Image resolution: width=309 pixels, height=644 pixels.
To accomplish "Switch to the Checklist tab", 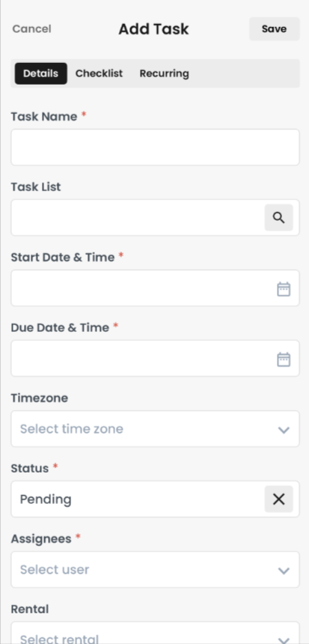I will click(x=99, y=73).
